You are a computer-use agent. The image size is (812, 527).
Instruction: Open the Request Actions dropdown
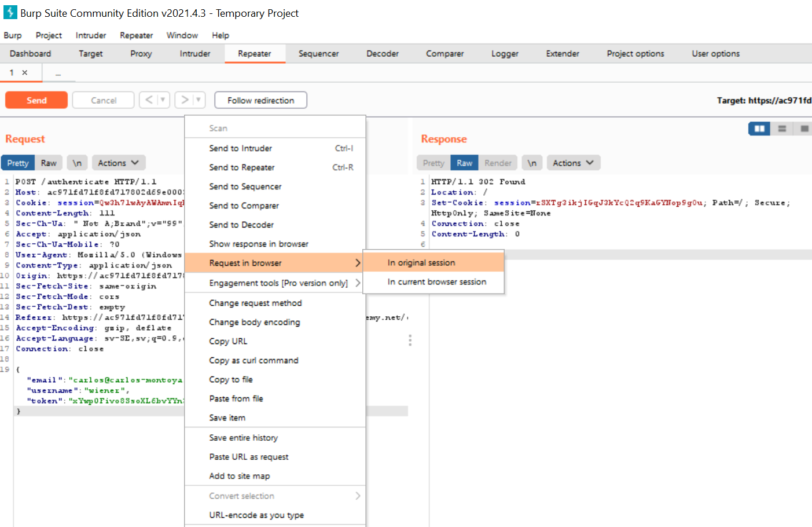[118, 163]
